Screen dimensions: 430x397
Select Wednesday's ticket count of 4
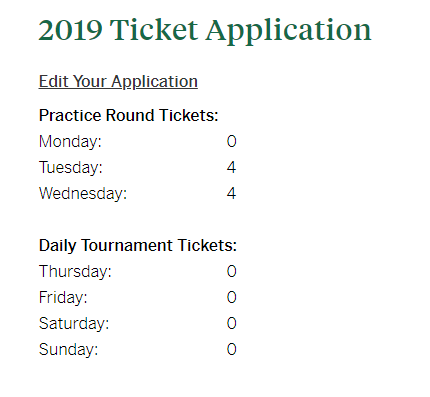pyautogui.click(x=232, y=193)
